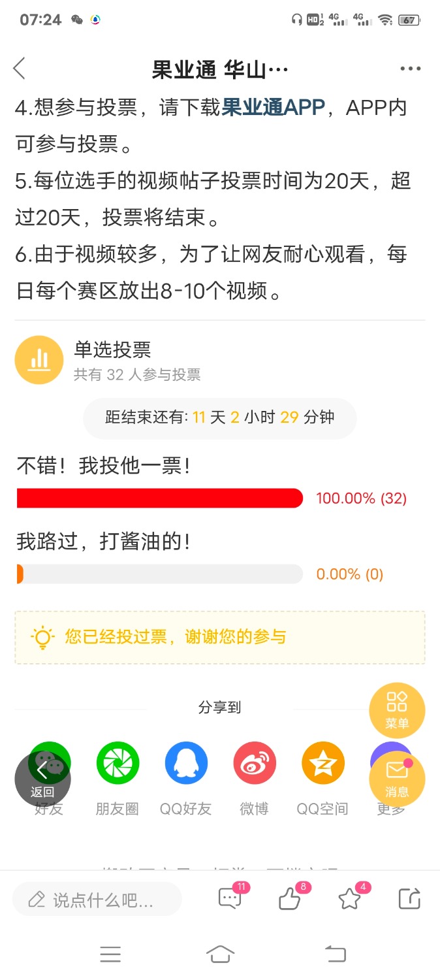Tap the 您已经投过票 notice banner
The image size is (440, 980).
220,637
